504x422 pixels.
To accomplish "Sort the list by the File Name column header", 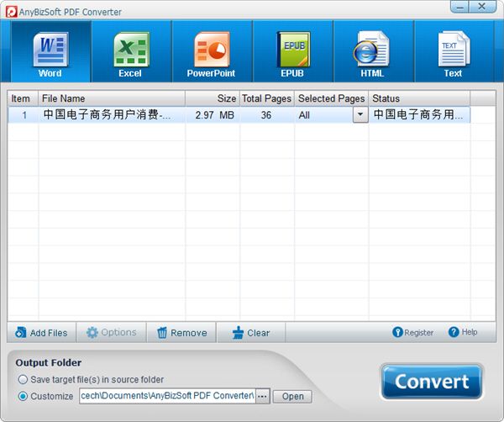I will point(111,98).
